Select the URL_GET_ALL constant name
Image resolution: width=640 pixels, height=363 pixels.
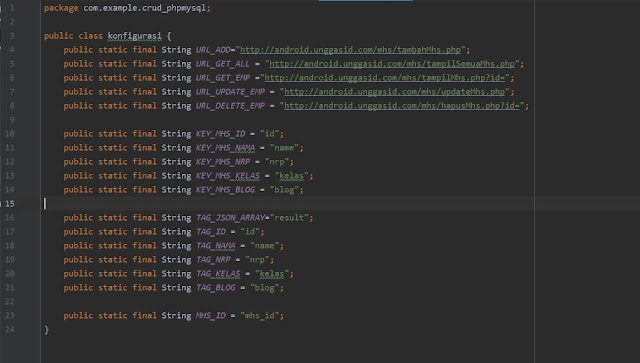pyautogui.click(x=223, y=64)
